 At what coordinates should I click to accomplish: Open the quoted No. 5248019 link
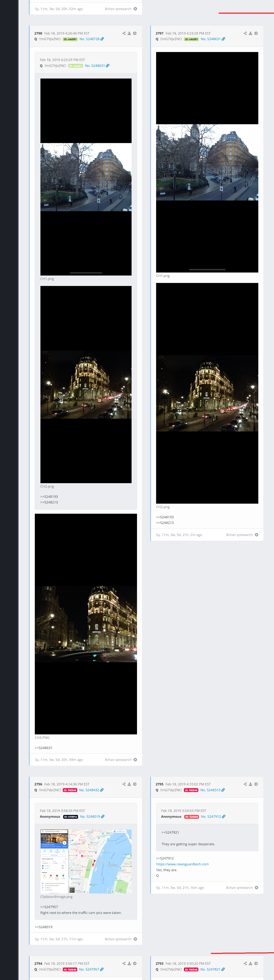92,816
